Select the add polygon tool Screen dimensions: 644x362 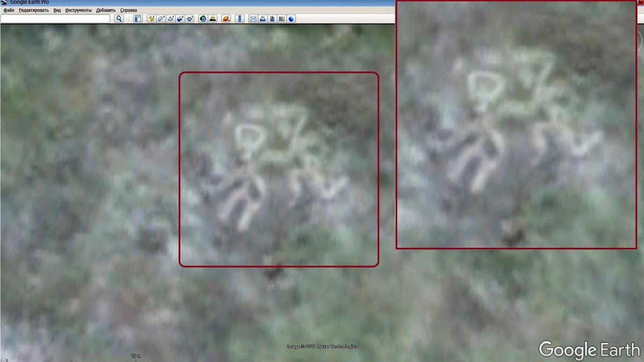161,19
